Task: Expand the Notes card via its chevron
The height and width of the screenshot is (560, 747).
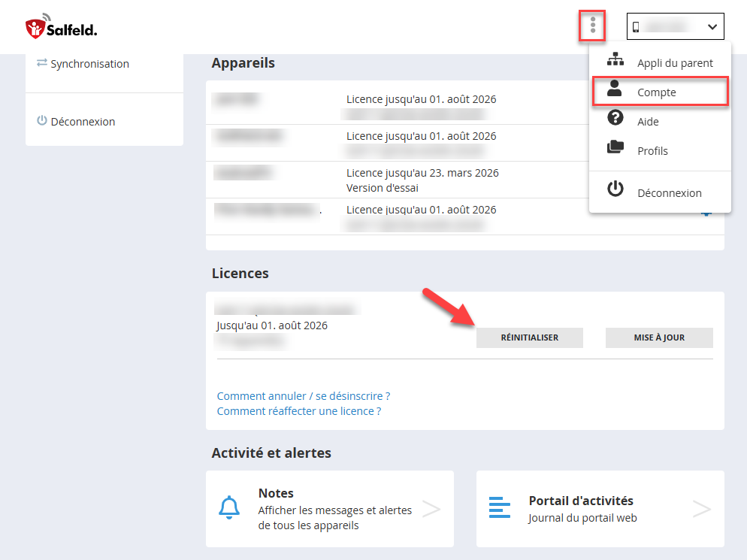Action: [431, 508]
